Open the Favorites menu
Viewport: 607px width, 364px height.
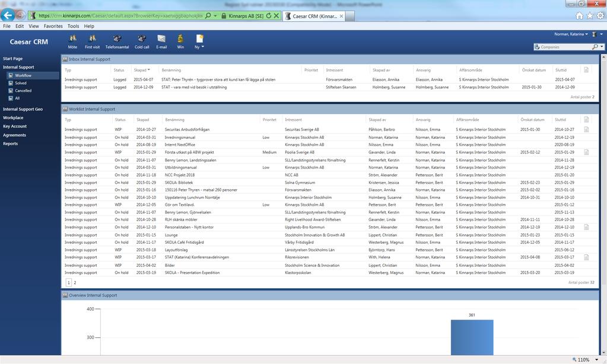tap(53, 26)
